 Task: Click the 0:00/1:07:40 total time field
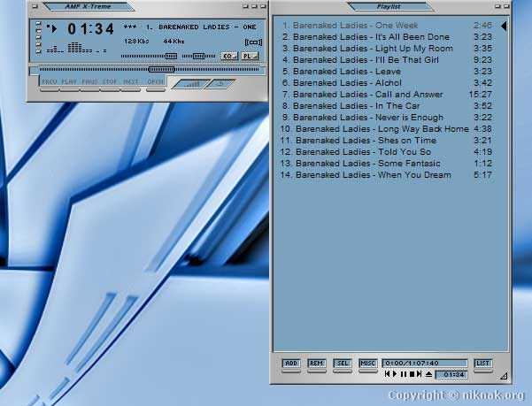coord(425,364)
